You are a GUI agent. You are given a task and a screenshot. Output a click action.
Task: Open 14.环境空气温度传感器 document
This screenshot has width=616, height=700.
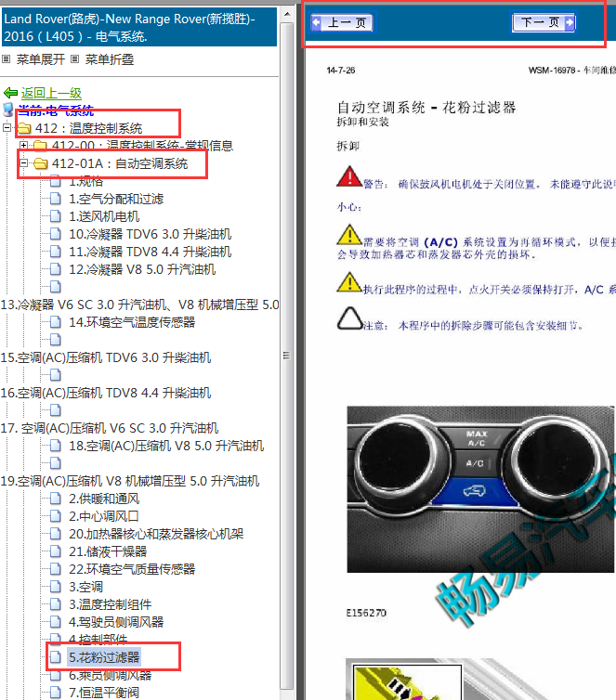point(132,322)
